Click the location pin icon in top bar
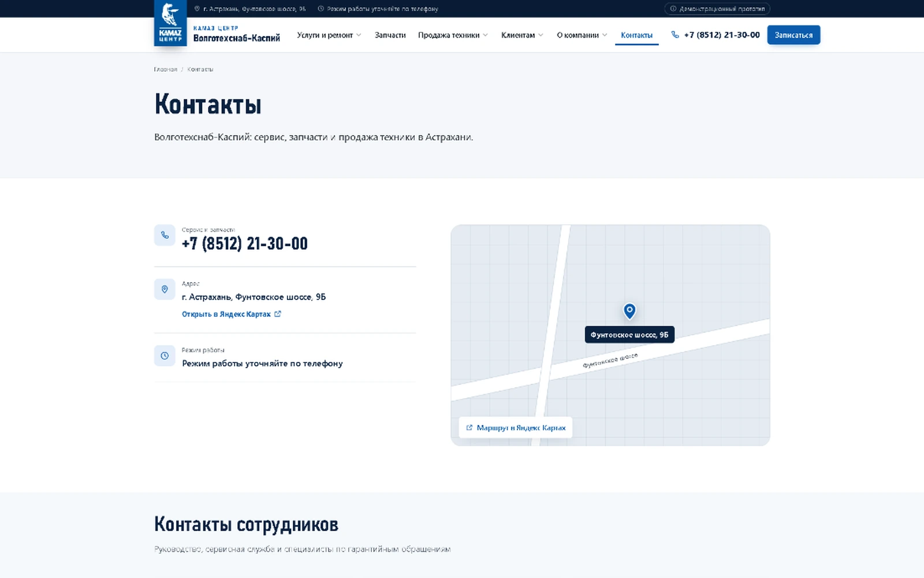Viewport: 924px width, 578px height. [197, 9]
